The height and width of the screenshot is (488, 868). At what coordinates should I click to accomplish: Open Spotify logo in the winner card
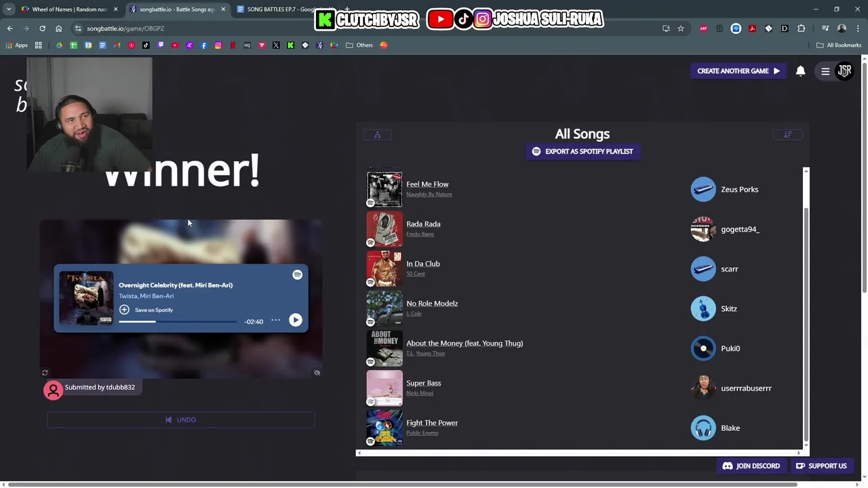coord(297,274)
